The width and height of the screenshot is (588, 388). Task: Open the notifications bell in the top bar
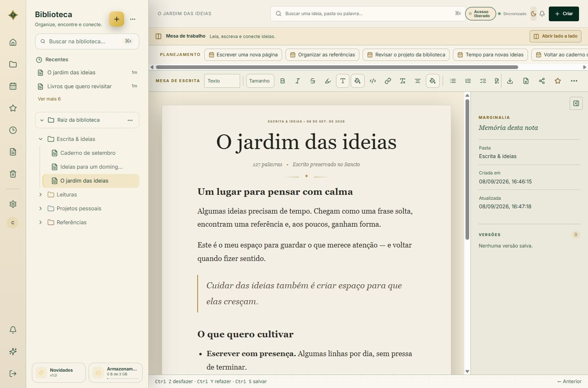[542, 13]
